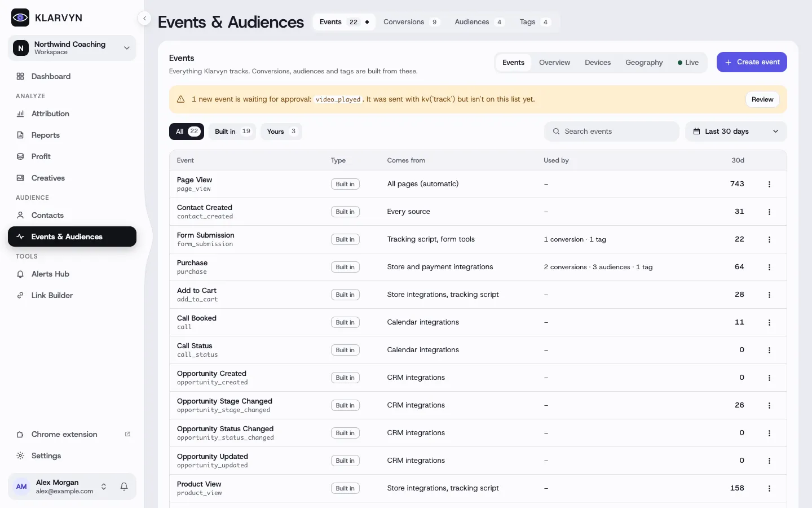
Task: Open the Creatives section
Action: tap(72, 178)
